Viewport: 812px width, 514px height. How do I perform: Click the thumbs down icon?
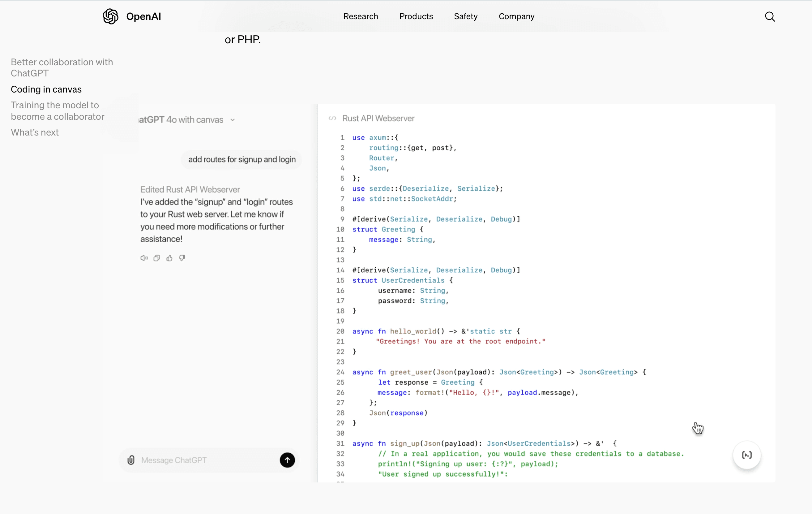(182, 258)
